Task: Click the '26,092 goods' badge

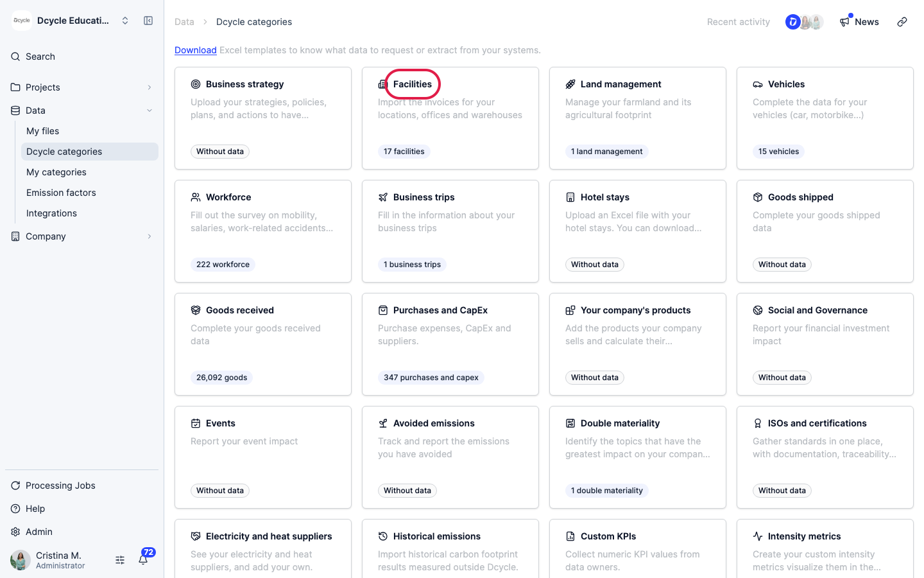Action: pos(221,378)
